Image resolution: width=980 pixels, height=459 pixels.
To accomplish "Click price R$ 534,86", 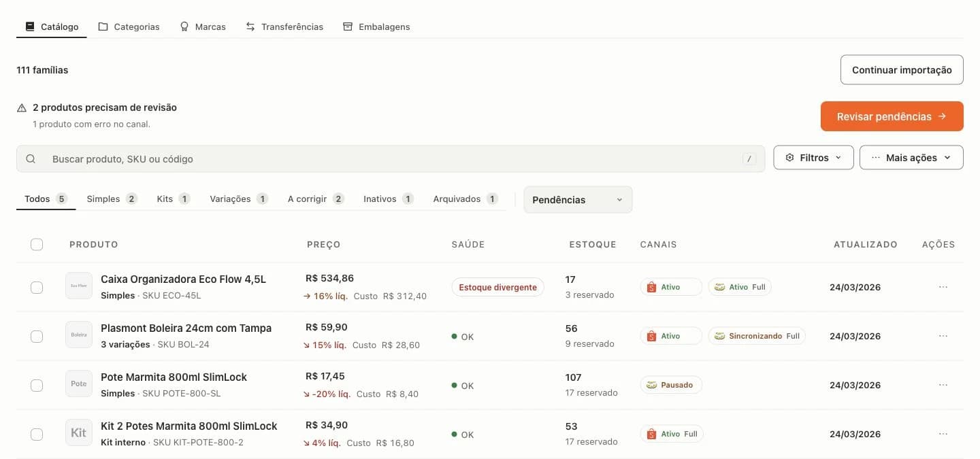I will coord(329,278).
